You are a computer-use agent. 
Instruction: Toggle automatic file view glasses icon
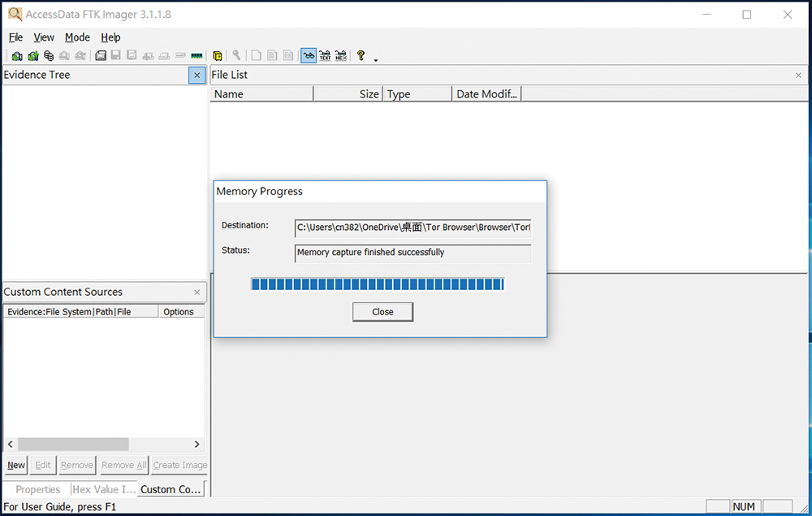click(x=309, y=55)
